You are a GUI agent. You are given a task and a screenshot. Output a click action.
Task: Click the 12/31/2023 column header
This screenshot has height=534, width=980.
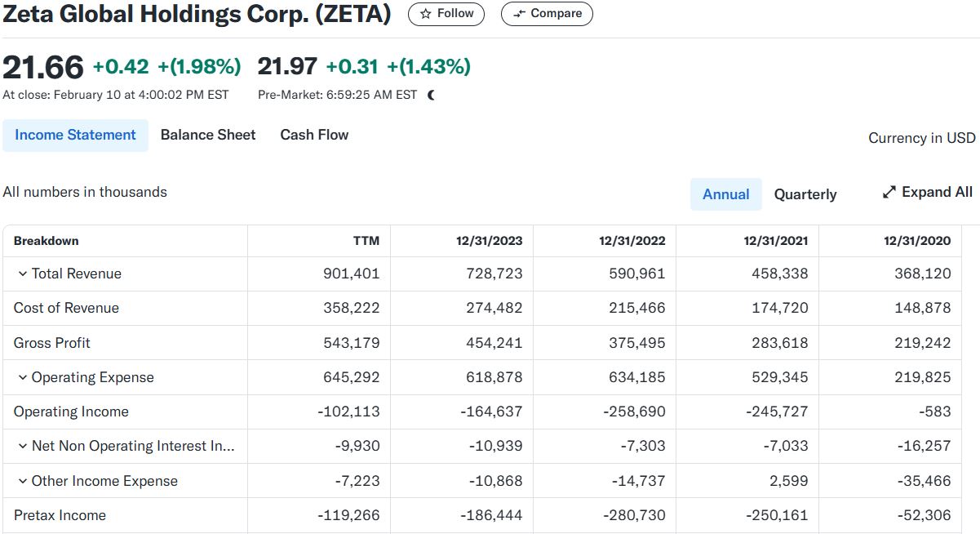click(489, 241)
